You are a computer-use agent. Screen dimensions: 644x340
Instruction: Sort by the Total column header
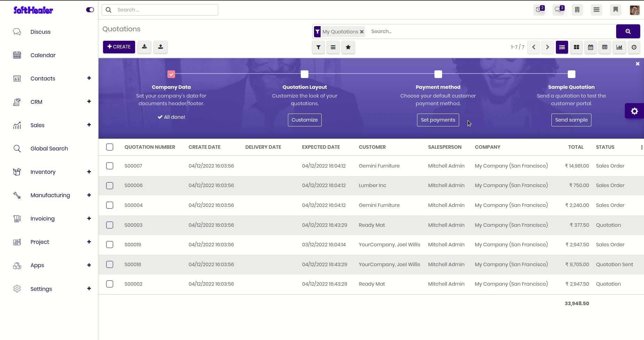576,147
